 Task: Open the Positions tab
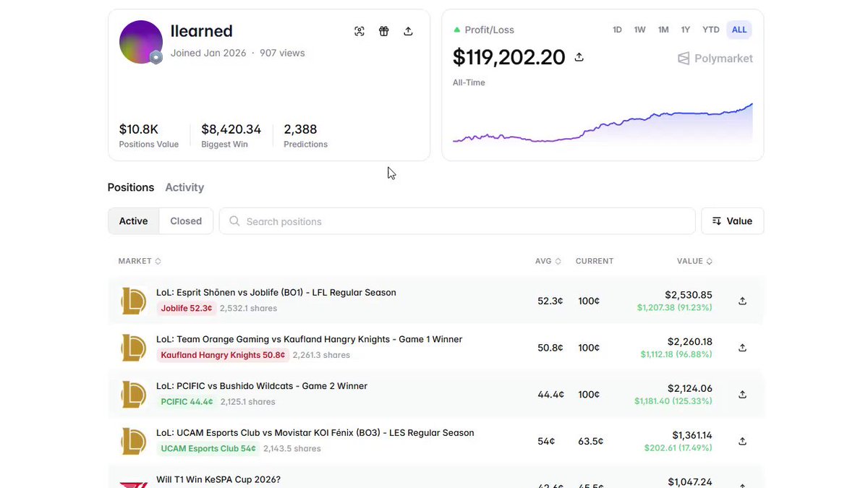pos(131,187)
